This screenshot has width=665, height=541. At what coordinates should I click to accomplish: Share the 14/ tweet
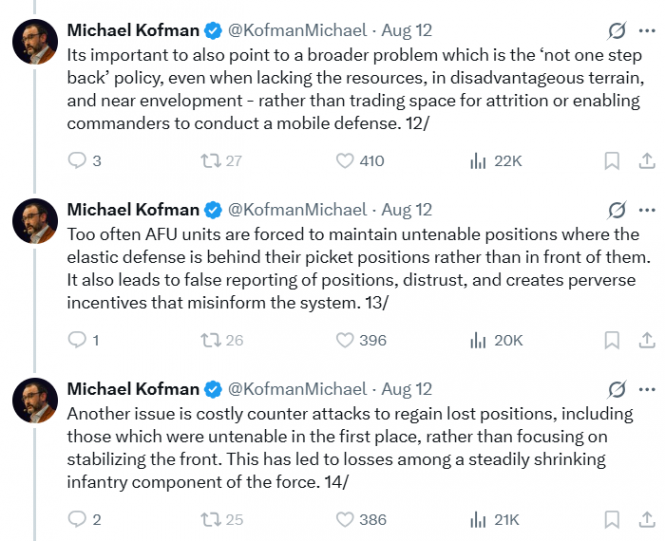(646, 519)
